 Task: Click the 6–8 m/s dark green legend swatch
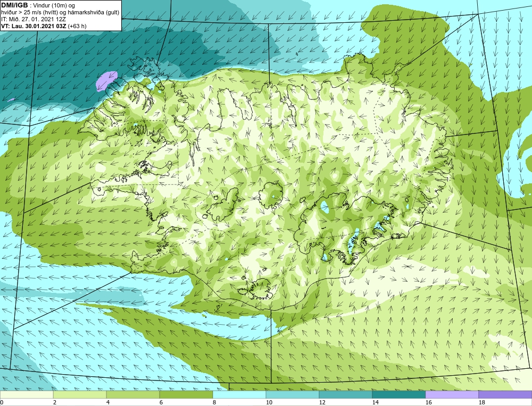(x=186, y=395)
